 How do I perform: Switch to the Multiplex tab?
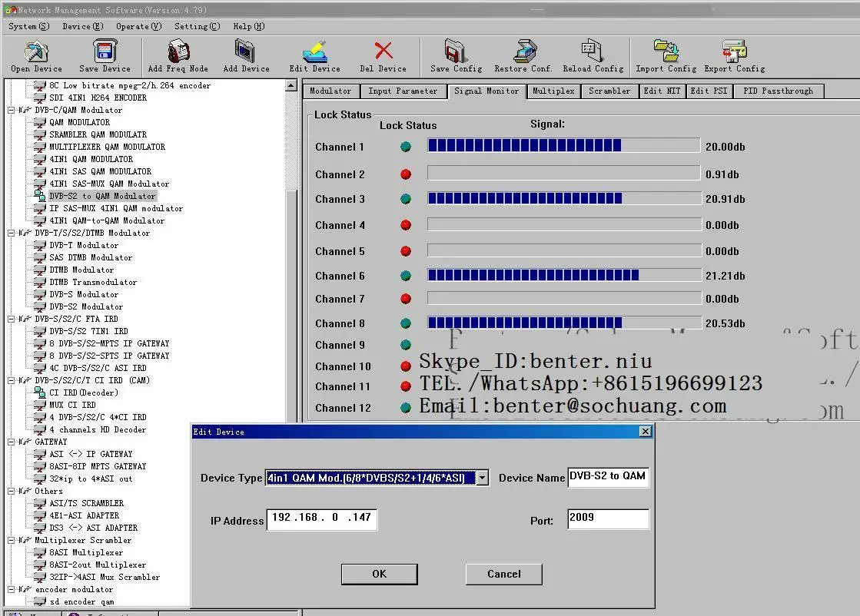point(553,91)
